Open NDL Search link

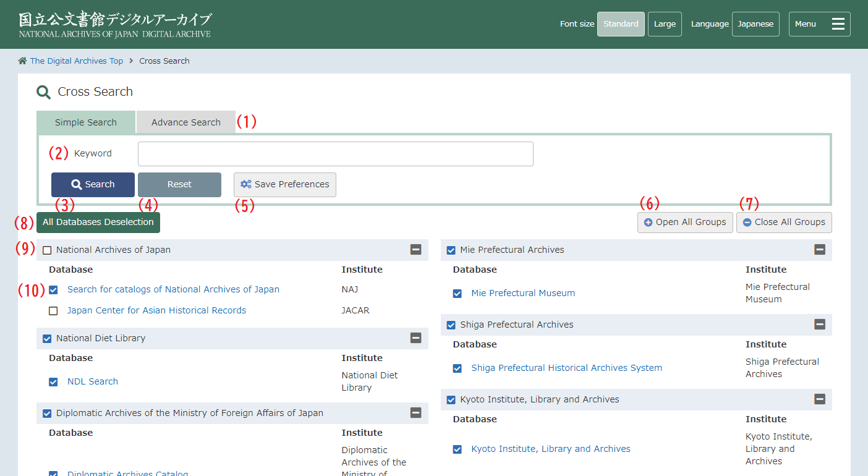93,381
